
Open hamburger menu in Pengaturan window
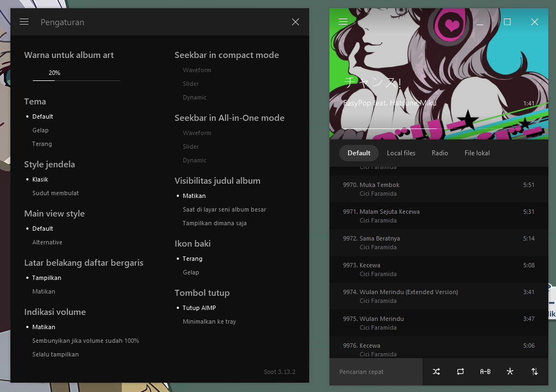pyautogui.click(x=24, y=22)
